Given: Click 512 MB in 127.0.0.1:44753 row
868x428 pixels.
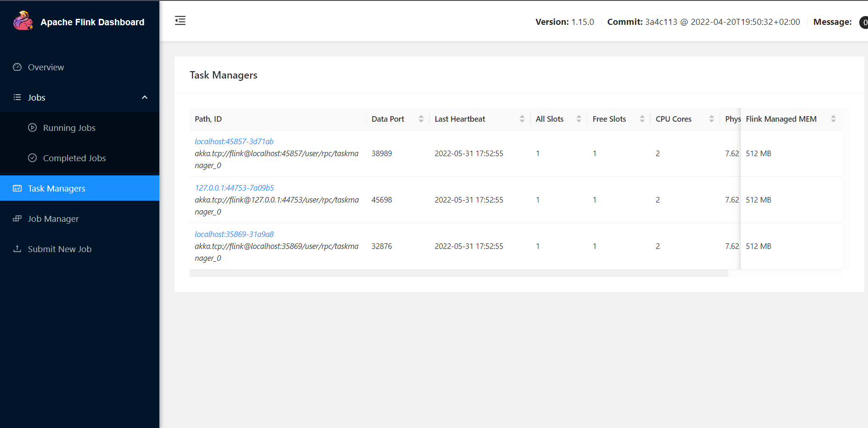Looking at the screenshot, I should (758, 200).
